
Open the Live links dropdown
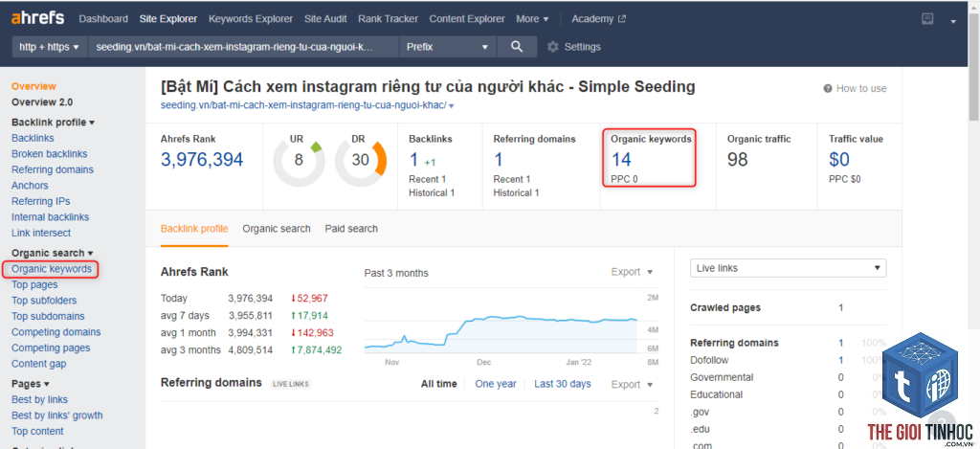pos(789,268)
